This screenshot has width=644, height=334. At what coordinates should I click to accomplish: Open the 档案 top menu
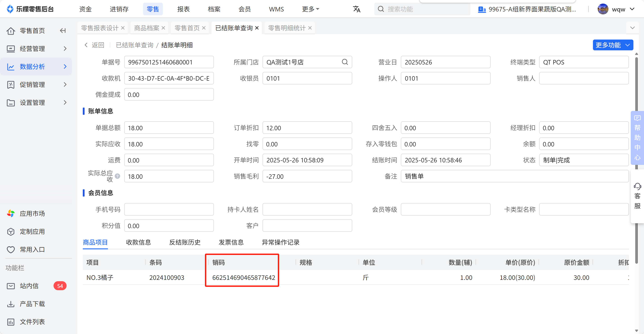click(x=214, y=9)
